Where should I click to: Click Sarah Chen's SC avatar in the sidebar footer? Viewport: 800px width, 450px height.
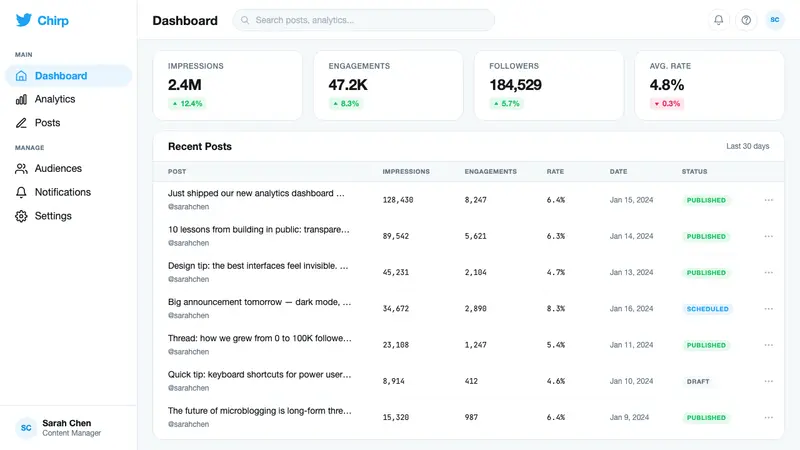coord(26,428)
